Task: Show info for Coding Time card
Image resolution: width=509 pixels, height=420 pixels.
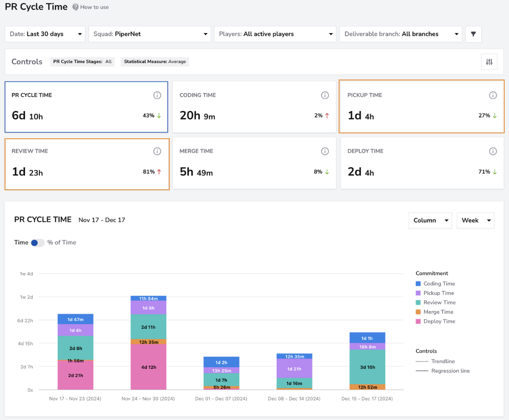Action: (325, 95)
